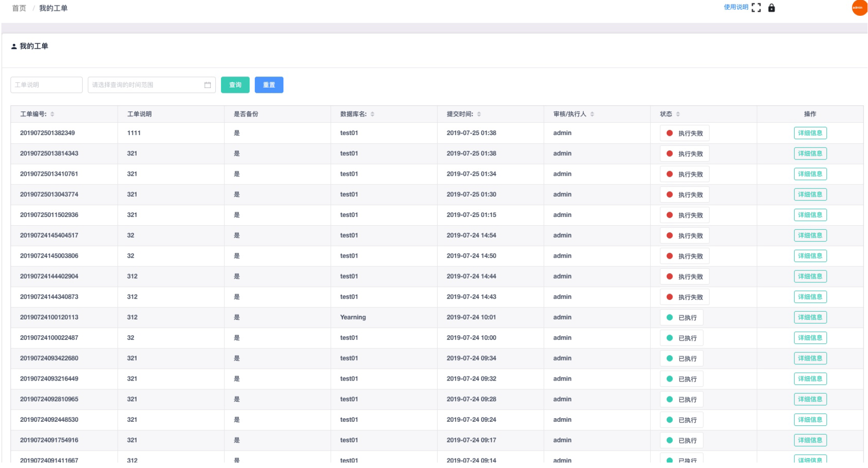The image size is (868, 468).
Task: Sort by 审核/执行人 column arrows
Action: (592, 114)
